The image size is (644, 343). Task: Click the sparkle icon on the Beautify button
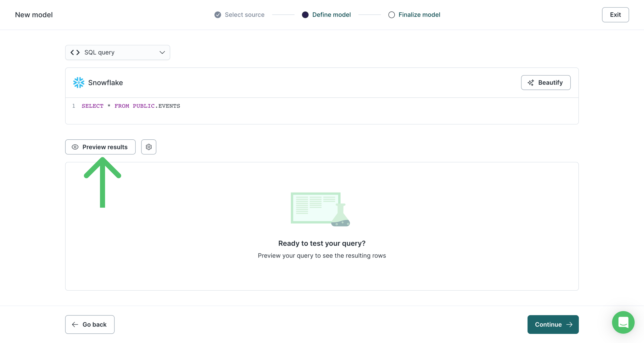531,82
